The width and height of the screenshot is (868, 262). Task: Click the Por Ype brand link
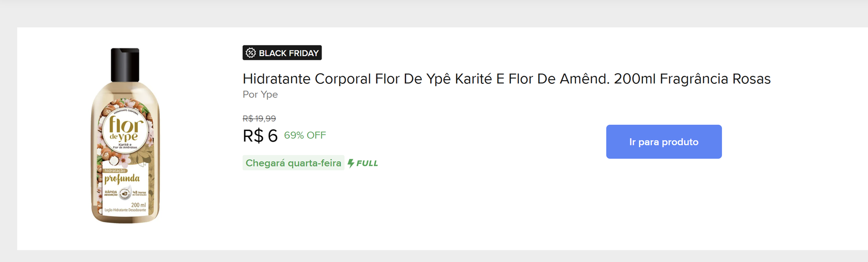click(x=260, y=94)
